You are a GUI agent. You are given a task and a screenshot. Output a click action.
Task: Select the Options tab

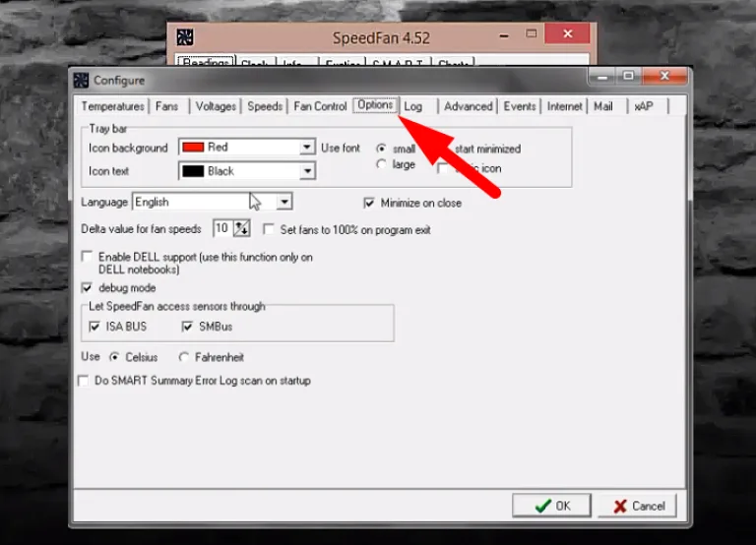point(375,105)
